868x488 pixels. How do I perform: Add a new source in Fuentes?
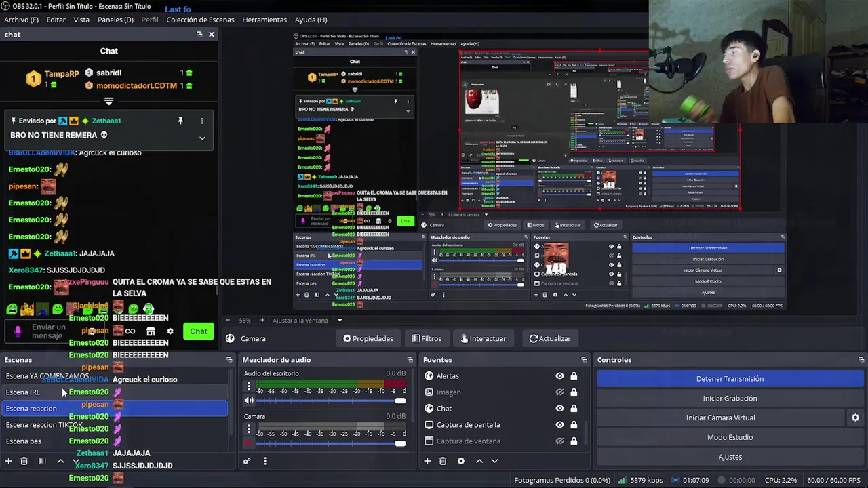[x=427, y=461]
